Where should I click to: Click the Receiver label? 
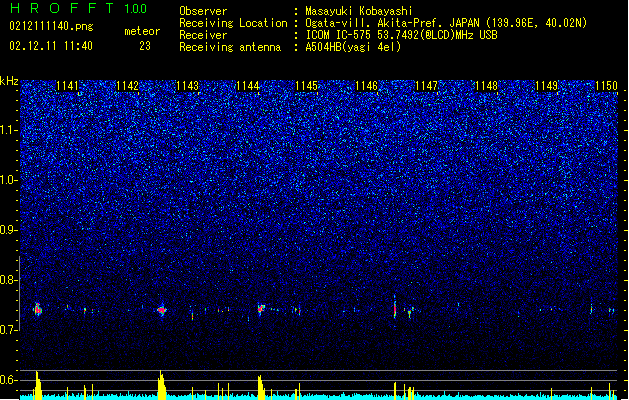click(x=203, y=35)
